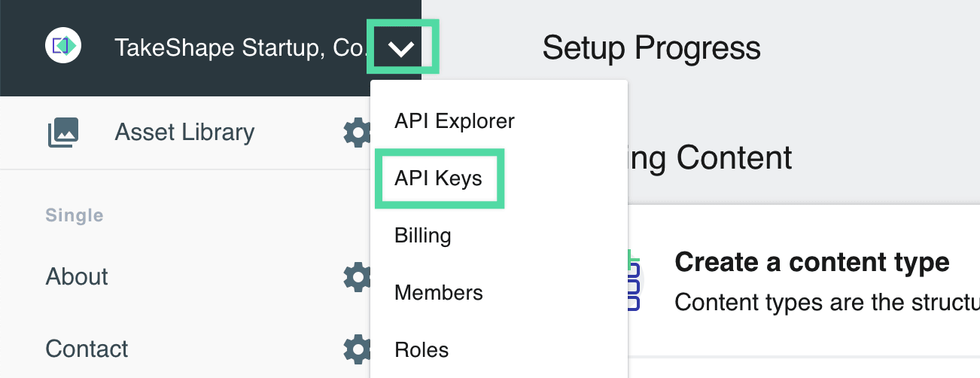Screen dimensions: 980x378
Task: Click the Asset Library image icon
Action: coord(63,133)
